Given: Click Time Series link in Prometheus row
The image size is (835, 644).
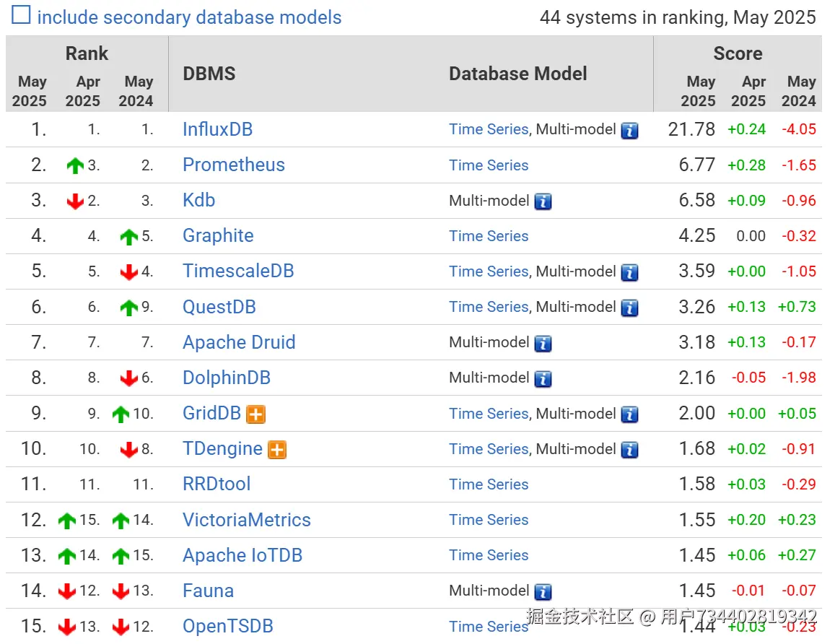Looking at the screenshot, I should point(489,165).
